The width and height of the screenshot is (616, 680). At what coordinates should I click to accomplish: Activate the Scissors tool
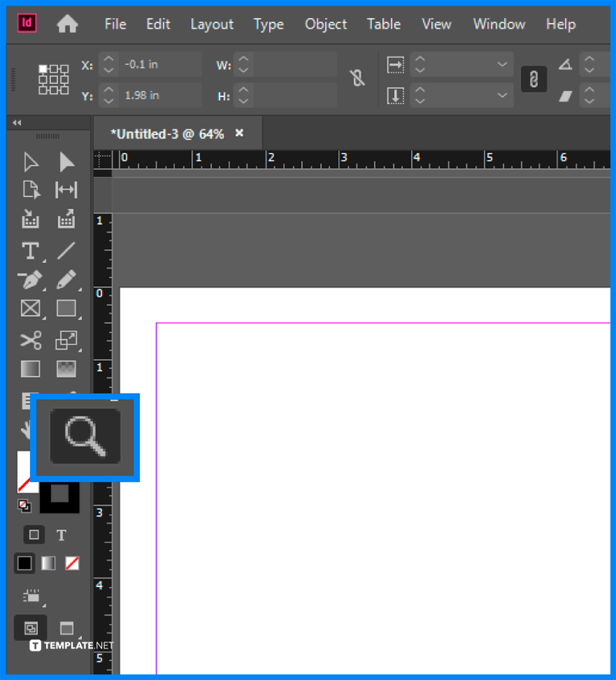31,339
